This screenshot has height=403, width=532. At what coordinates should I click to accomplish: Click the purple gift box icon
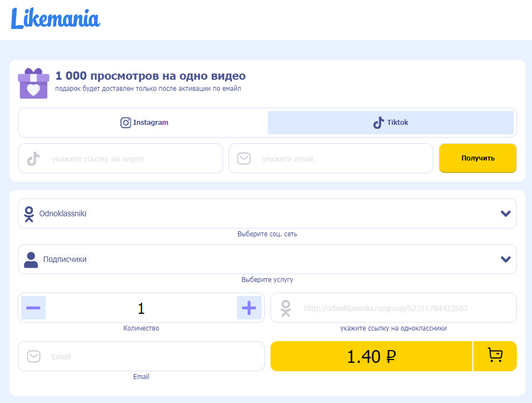[x=33, y=84]
